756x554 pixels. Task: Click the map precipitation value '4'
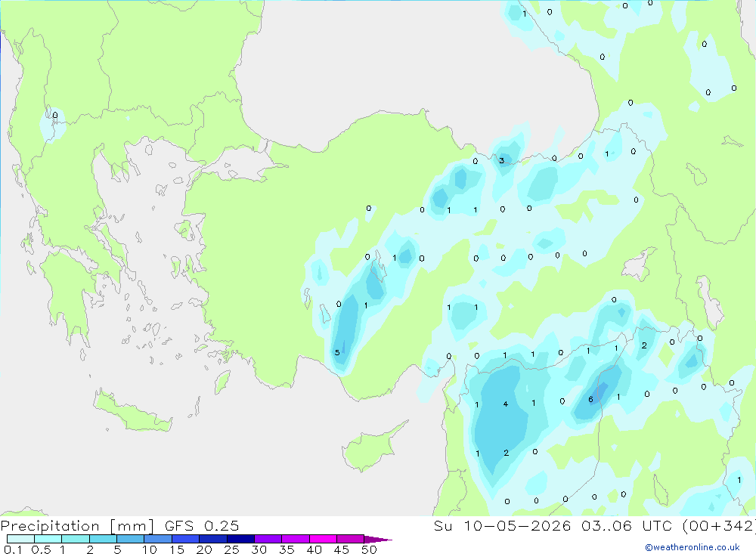pos(505,404)
